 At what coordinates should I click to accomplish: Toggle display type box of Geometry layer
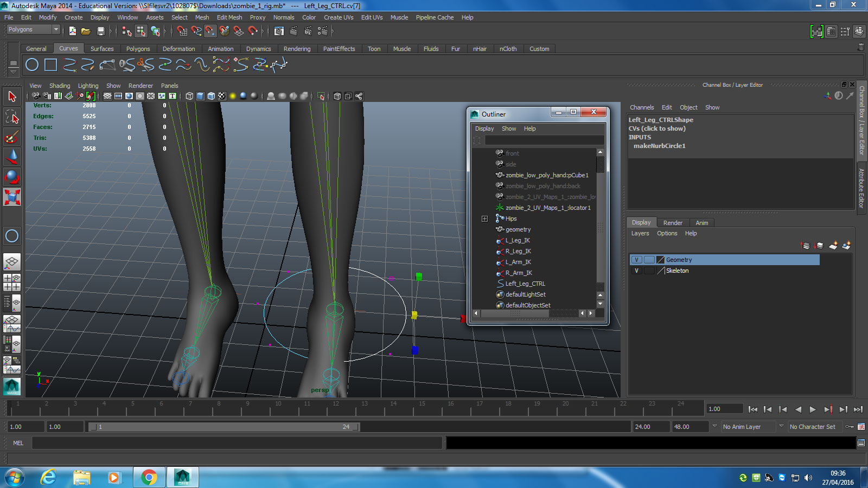tap(649, 260)
